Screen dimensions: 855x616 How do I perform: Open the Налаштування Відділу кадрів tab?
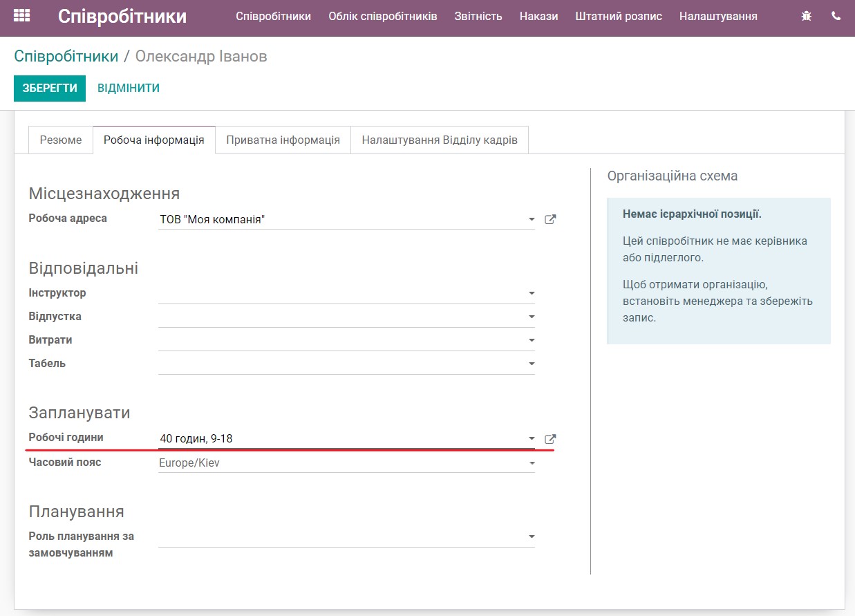pyautogui.click(x=440, y=140)
